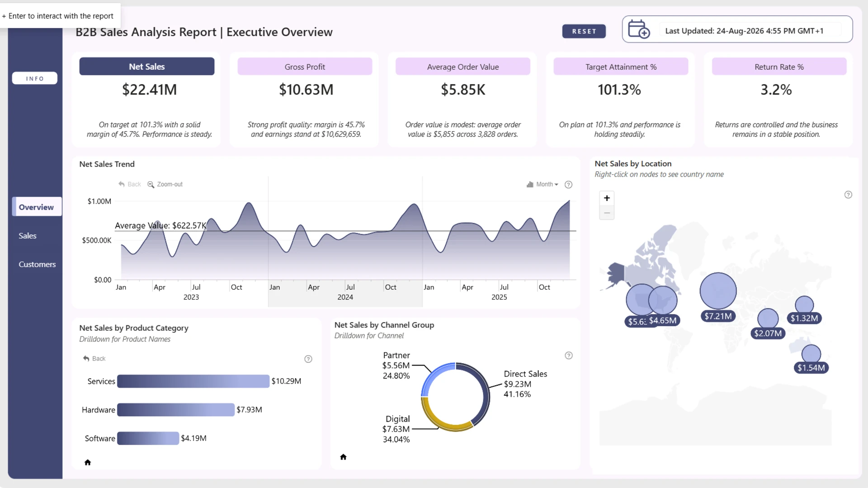Click the Zoom-out magnifier in Net Sales Trend
The image size is (868, 488).
[x=151, y=184]
